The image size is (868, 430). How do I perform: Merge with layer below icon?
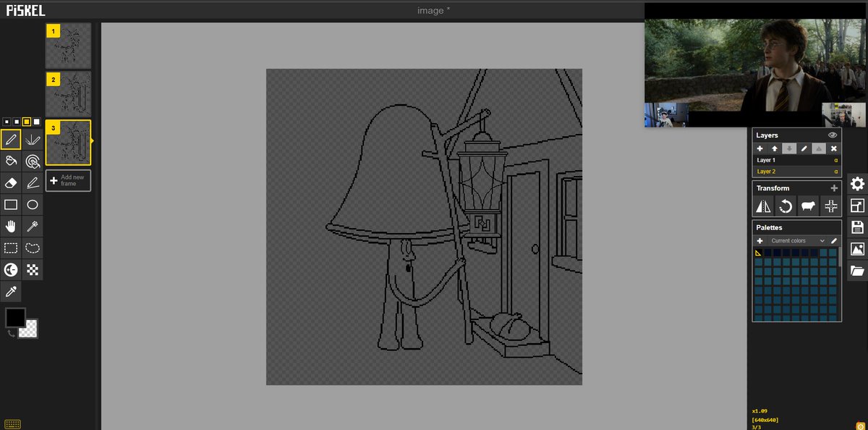[x=818, y=148]
